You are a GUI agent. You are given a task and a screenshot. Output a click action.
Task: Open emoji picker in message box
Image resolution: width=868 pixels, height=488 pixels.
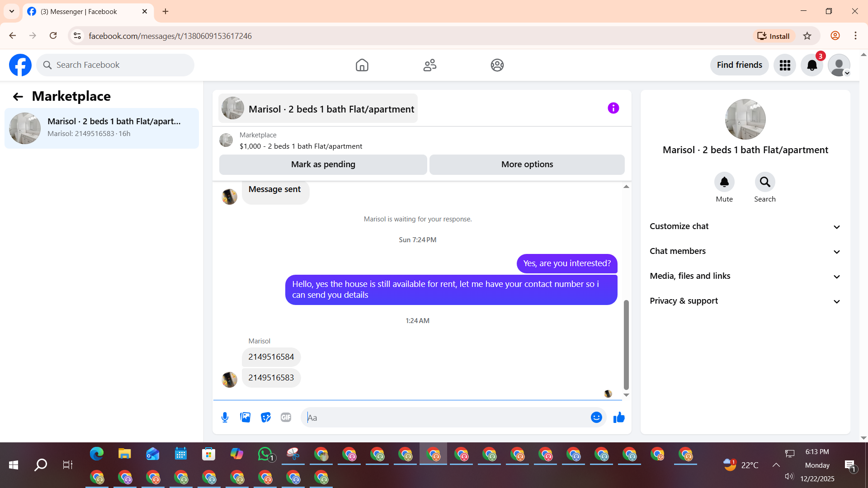596,418
